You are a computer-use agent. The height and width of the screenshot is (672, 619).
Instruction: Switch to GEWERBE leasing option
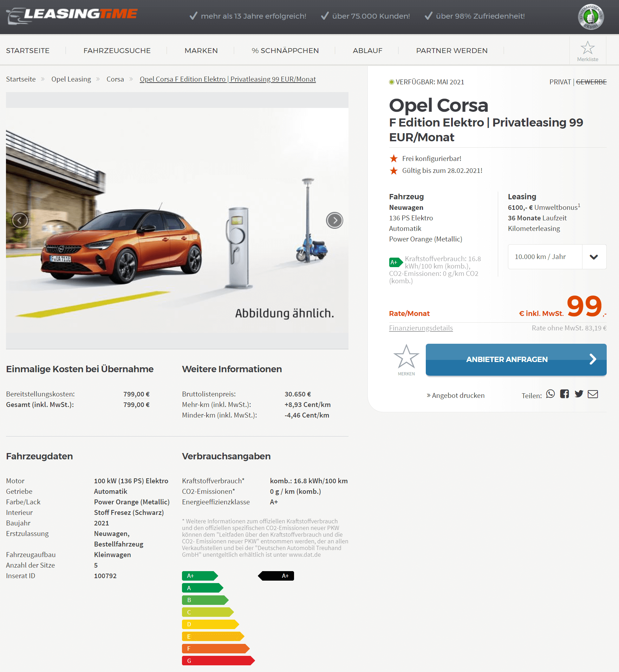(x=591, y=82)
